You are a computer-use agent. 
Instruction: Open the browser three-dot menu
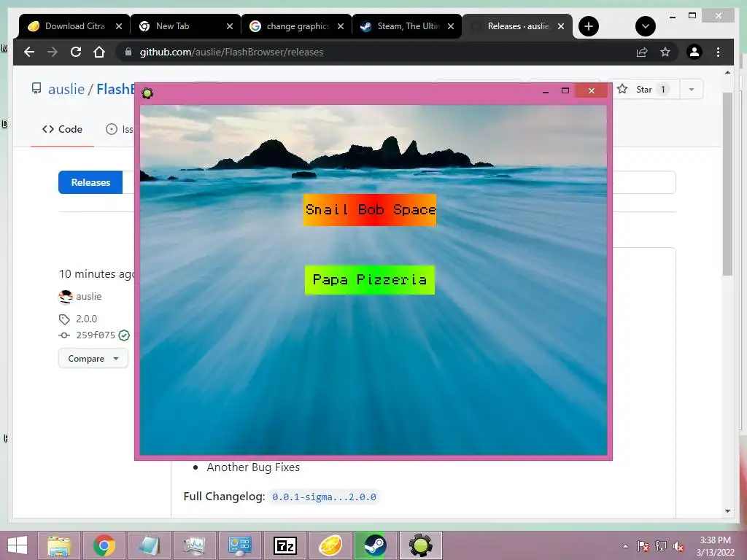[718, 52]
